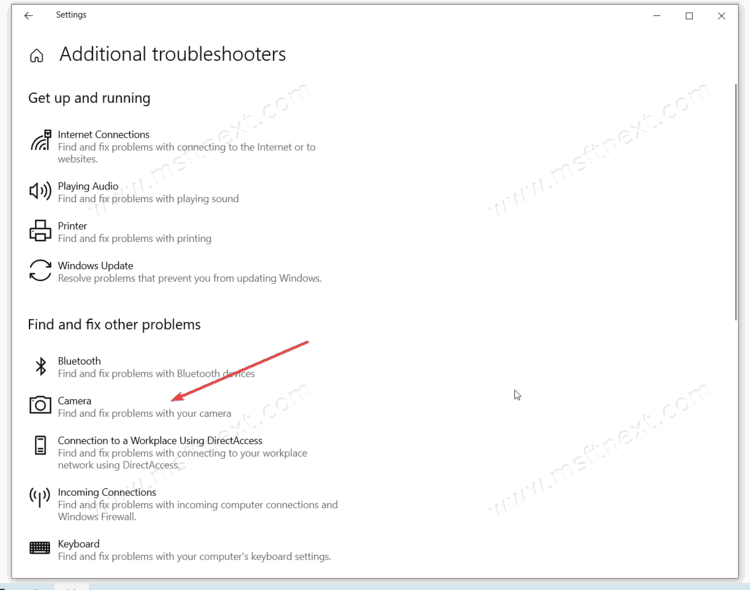Click the back arrow in Settings title bar

29,16
